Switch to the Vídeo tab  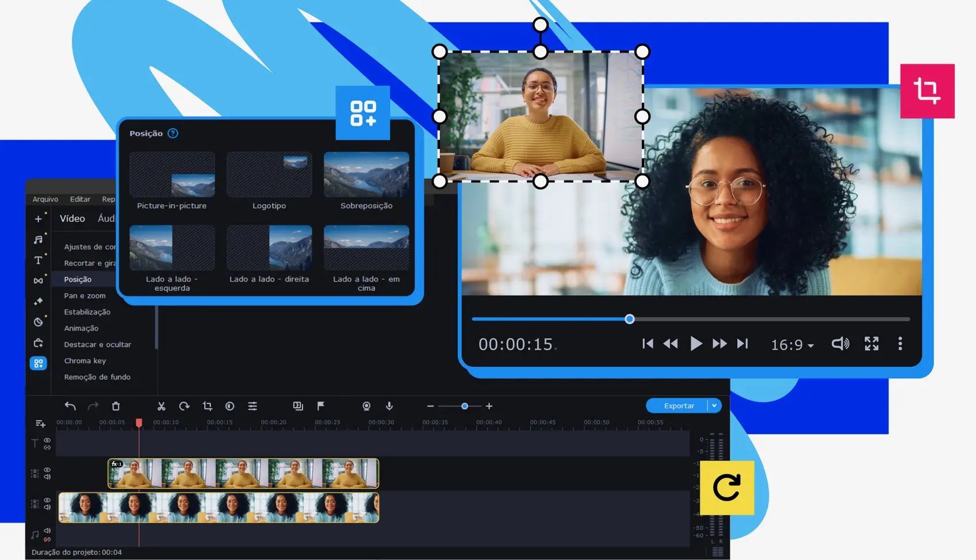[x=72, y=218]
